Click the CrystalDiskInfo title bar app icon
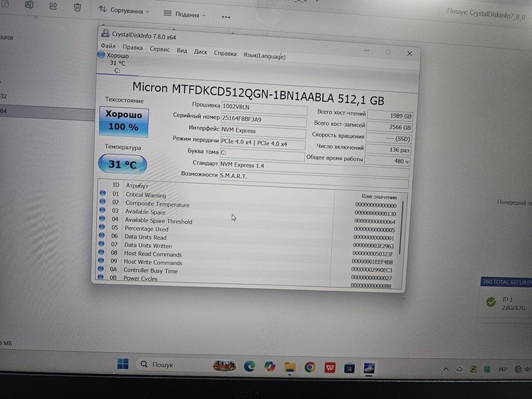The width and height of the screenshot is (532, 399). (105, 33)
